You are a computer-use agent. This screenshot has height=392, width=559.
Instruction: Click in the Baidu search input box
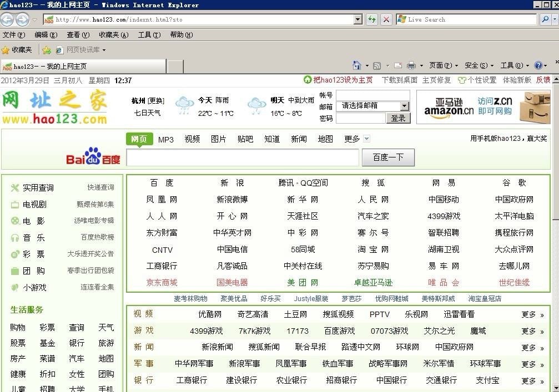[243, 157]
